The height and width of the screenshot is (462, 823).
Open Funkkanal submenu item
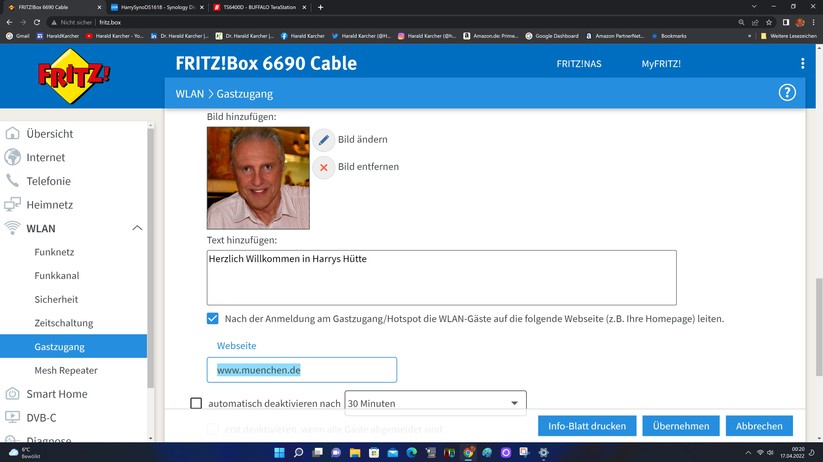[57, 276]
